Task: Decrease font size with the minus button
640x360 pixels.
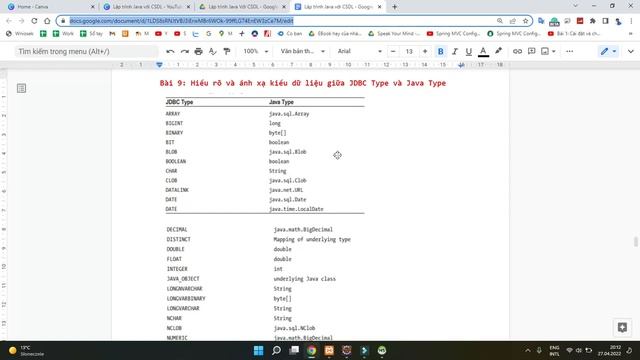Action: [393, 51]
